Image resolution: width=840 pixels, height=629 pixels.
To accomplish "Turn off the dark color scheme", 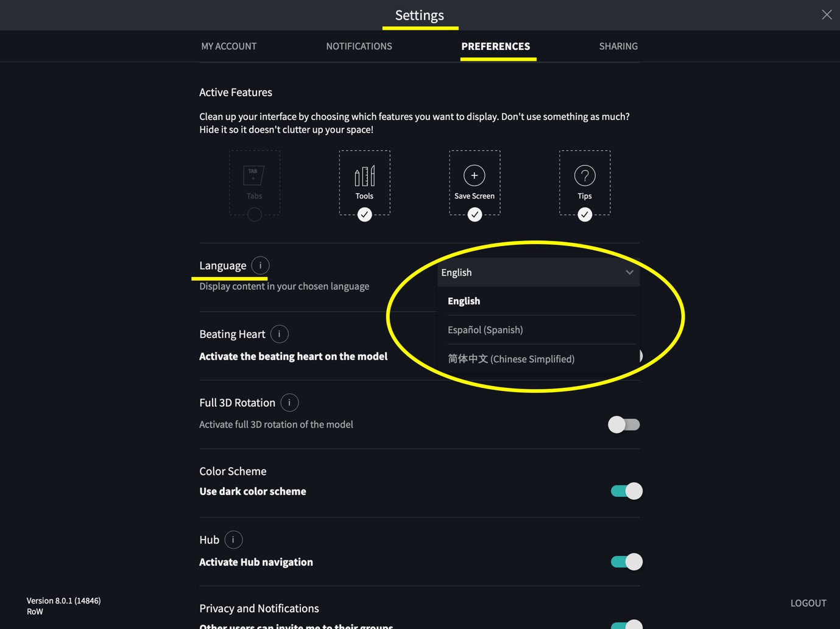I will 626,491.
